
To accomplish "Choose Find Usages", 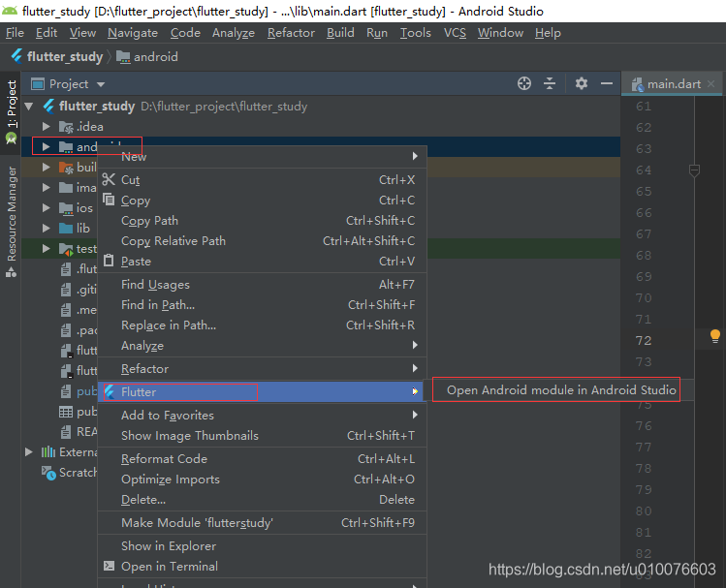I will [x=262, y=285].
